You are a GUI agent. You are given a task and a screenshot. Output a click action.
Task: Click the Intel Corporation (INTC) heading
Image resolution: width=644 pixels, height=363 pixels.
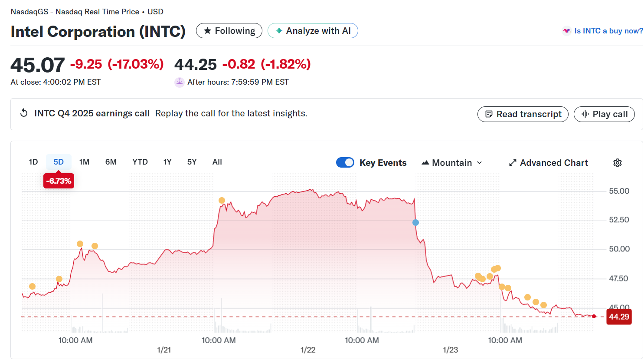pos(98,32)
